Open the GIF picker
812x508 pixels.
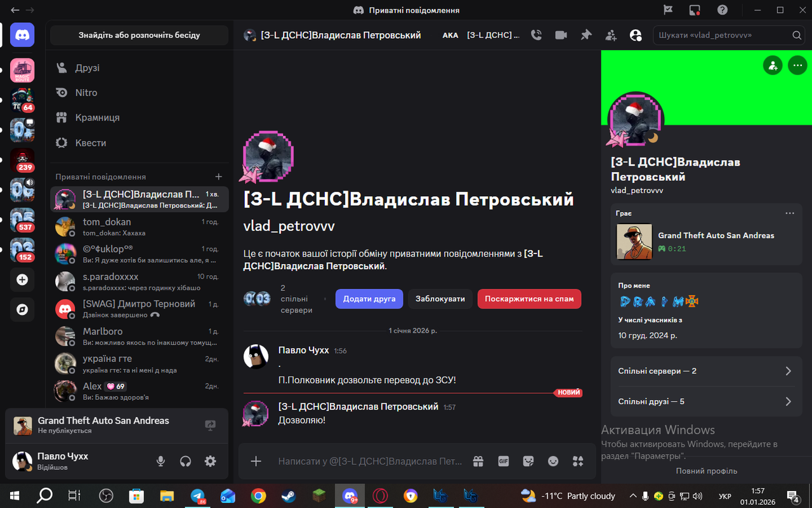(x=503, y=461)
